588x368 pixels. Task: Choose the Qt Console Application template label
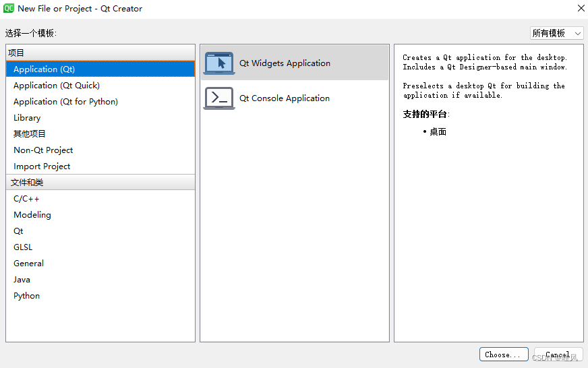[285, 98]
